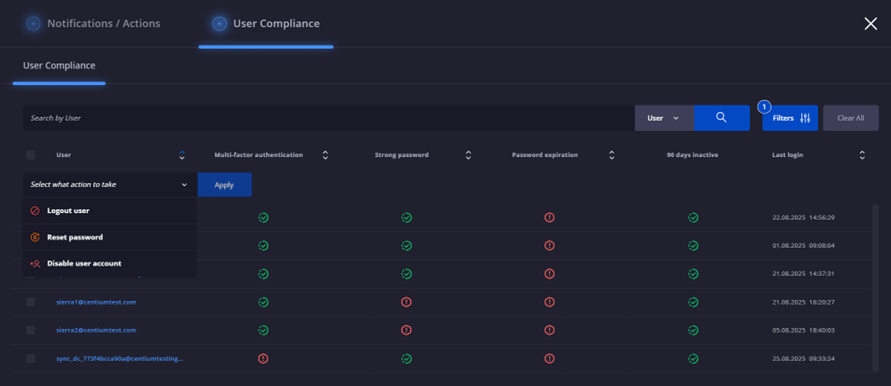Click MFA status icon in 22.08.2025 row

pyautogui.click(x=263, y=217)
